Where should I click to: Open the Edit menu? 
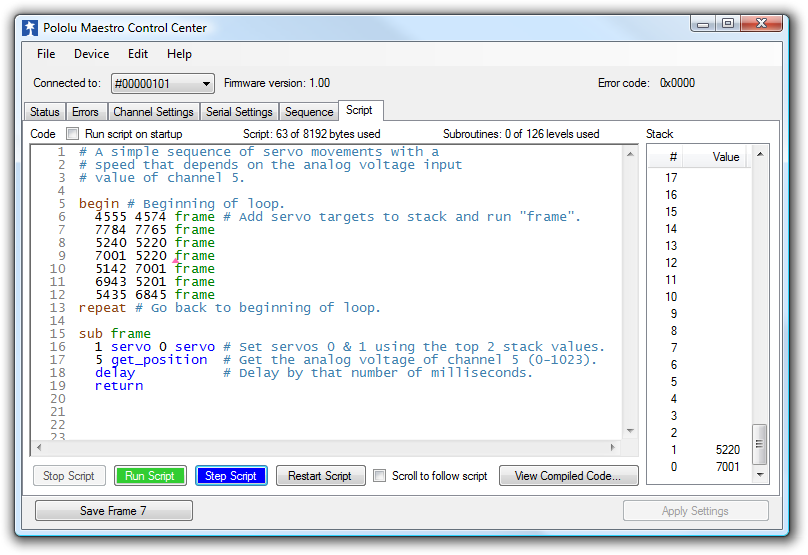coord(138,54)
